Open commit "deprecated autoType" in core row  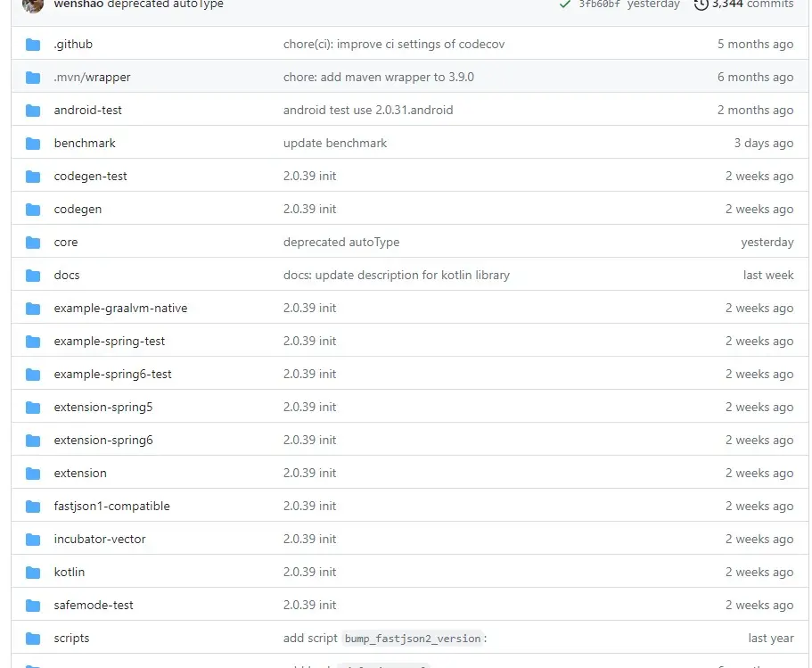pos(340,243)
